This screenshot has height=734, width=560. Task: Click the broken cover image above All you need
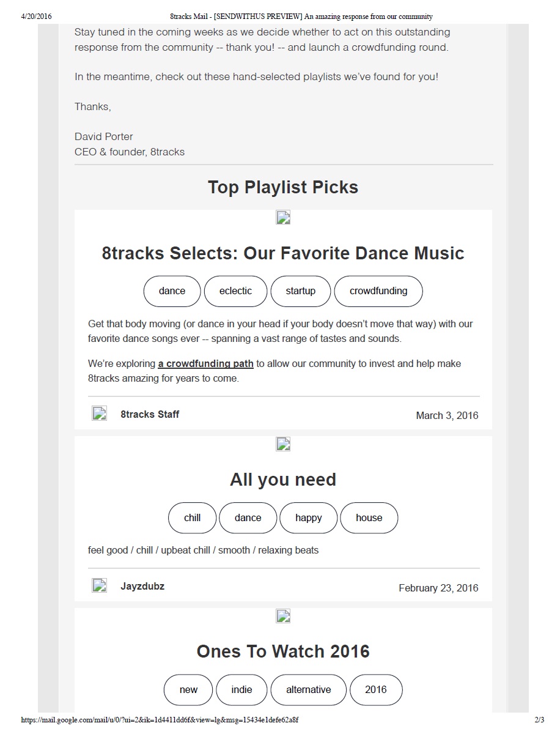283,444
